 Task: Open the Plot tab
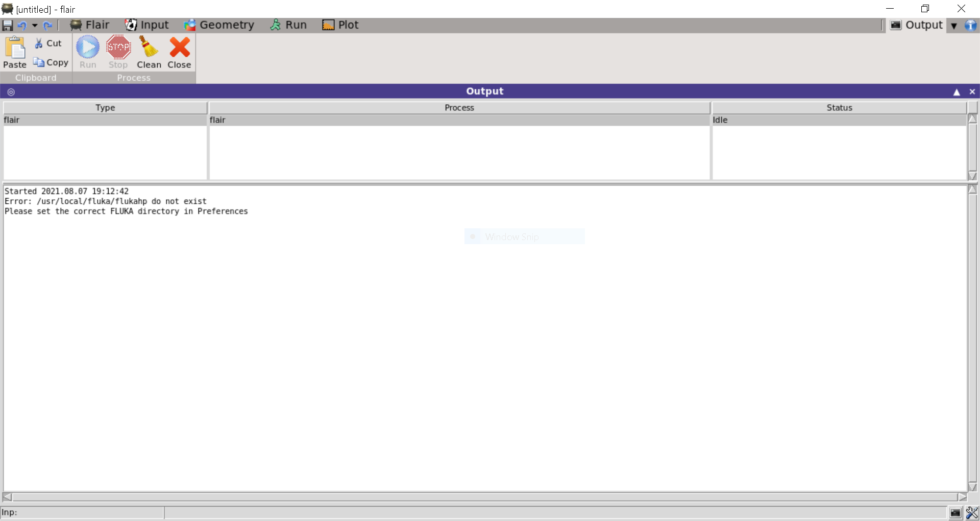[x=340, y=25]
